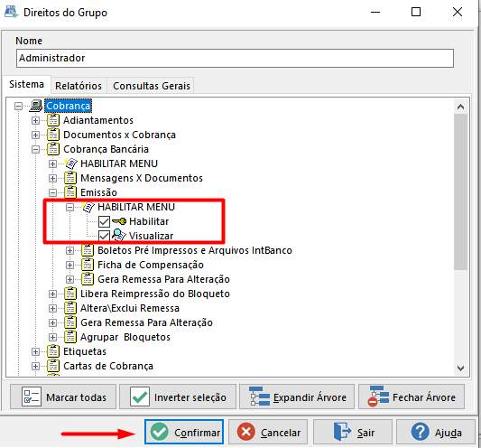Click the HABILITAR MENU icon under Emissão
481x448 pixels.
88,207
